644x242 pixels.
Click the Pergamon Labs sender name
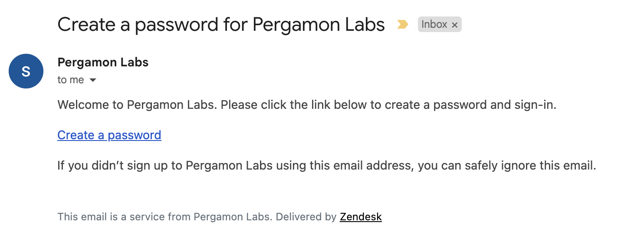103,62
